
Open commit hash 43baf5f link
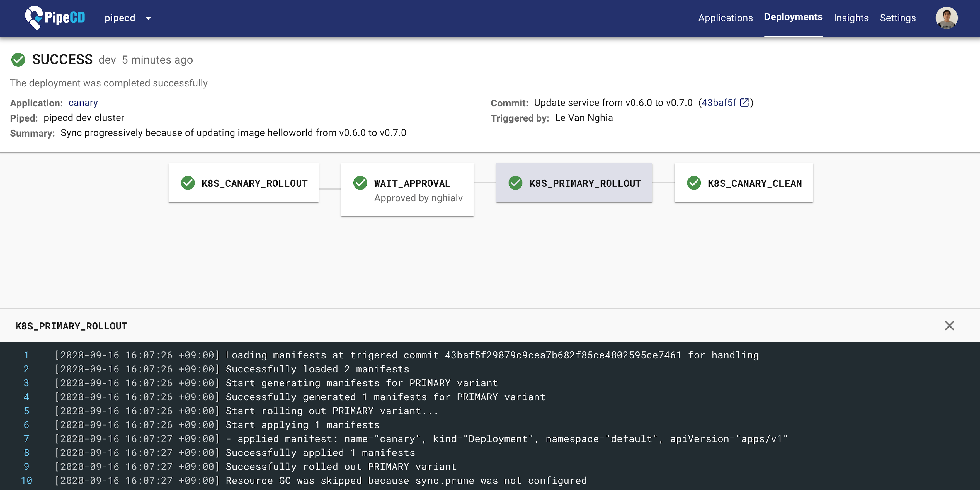(719, 103)
